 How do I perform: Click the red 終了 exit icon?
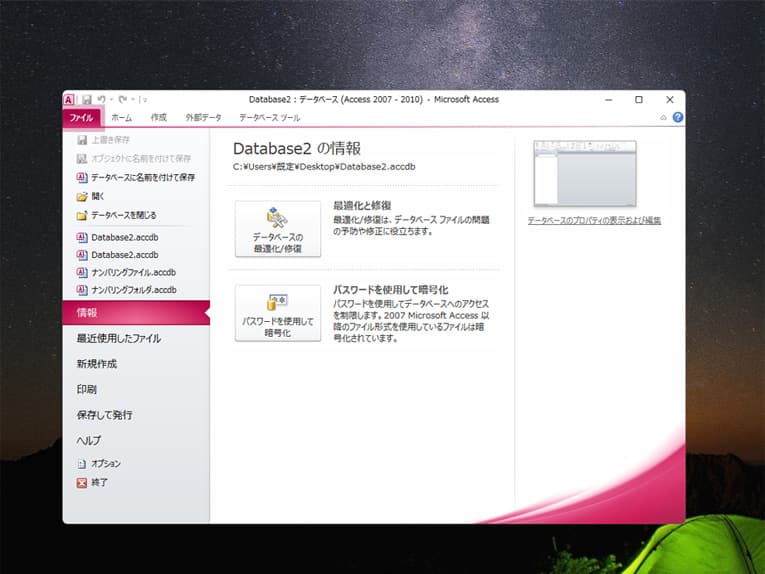click(82, 483)
